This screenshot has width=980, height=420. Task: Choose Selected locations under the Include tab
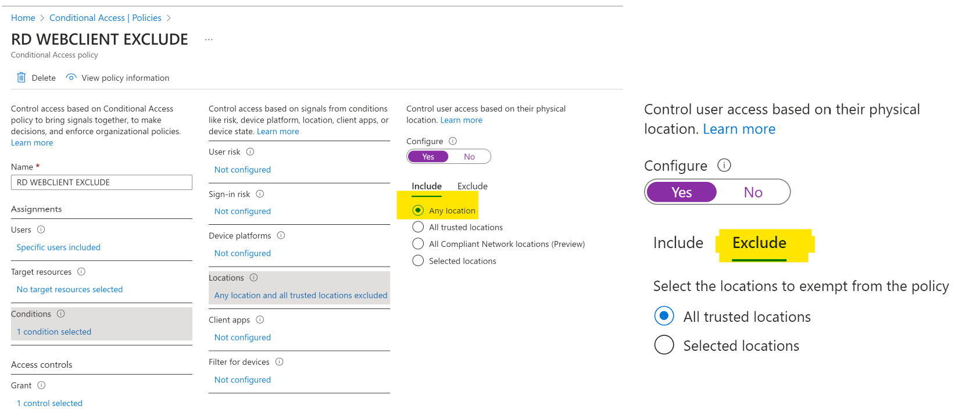click(418, 261)
